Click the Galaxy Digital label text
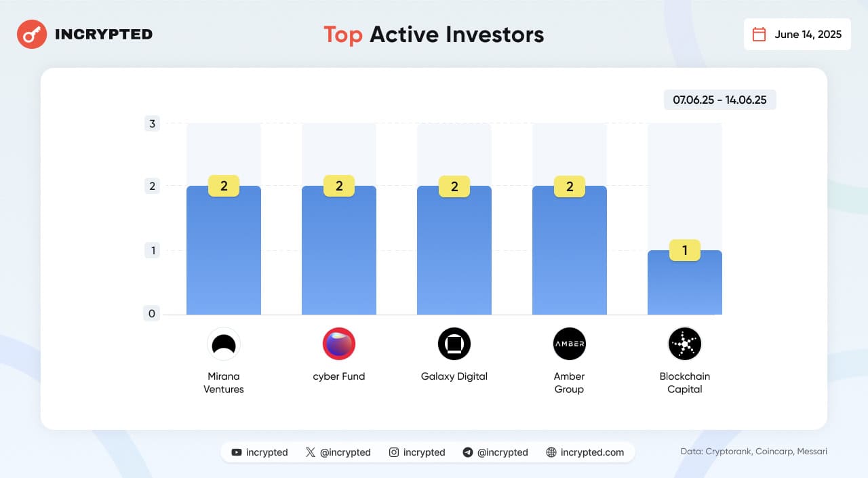Image resolution: width=868 pixels, height=478 pixels. (454, 376)
